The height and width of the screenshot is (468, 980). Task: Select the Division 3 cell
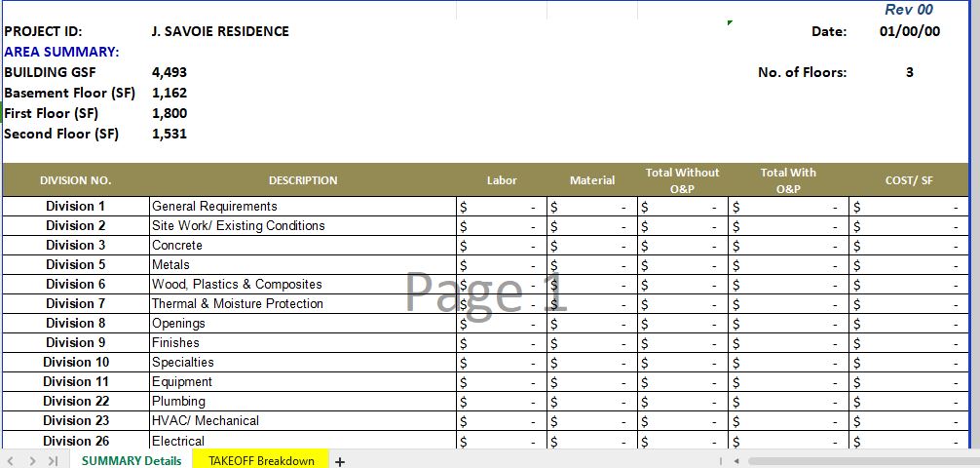(76, 246)
